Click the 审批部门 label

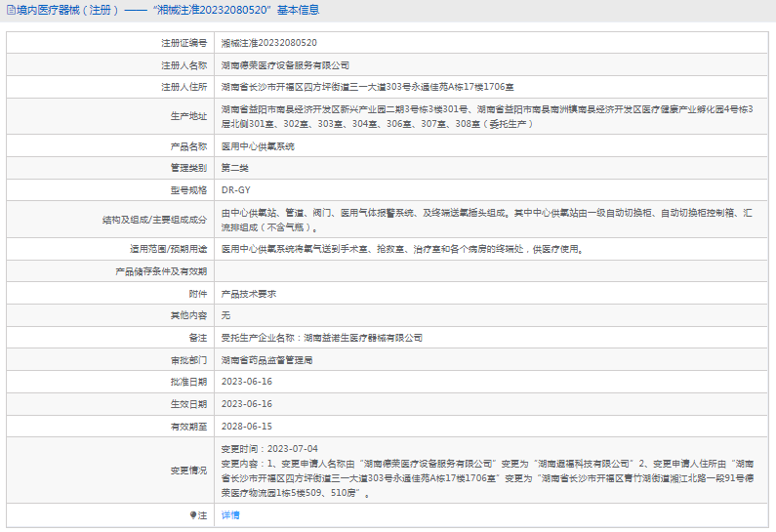[x=188, y=360]
